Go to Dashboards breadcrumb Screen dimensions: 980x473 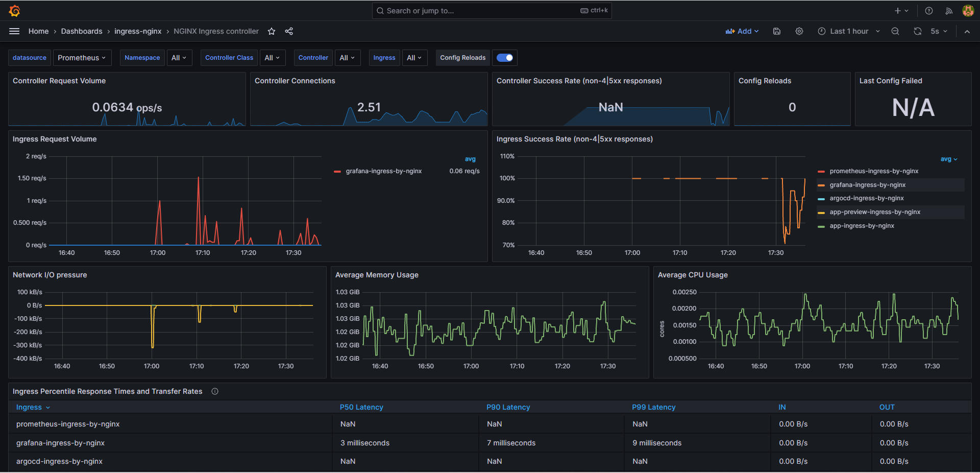coord(82,31)
